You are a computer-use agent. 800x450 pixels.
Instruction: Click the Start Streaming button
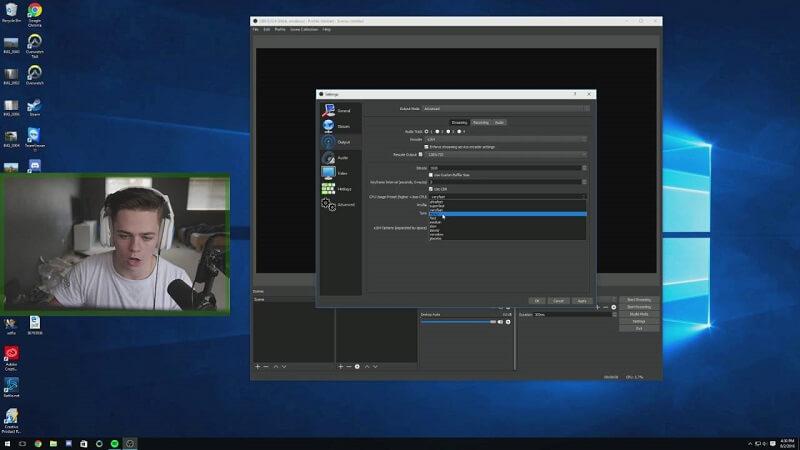coord(639,299)
